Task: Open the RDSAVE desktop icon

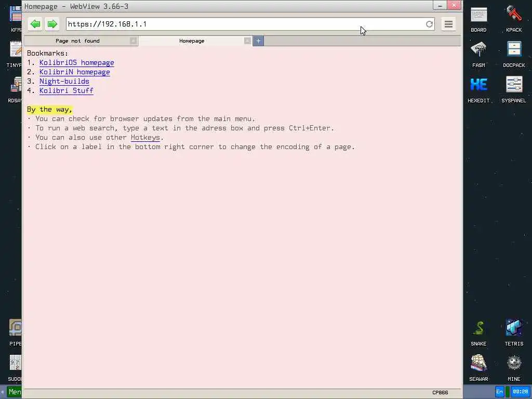Action: 15,89
